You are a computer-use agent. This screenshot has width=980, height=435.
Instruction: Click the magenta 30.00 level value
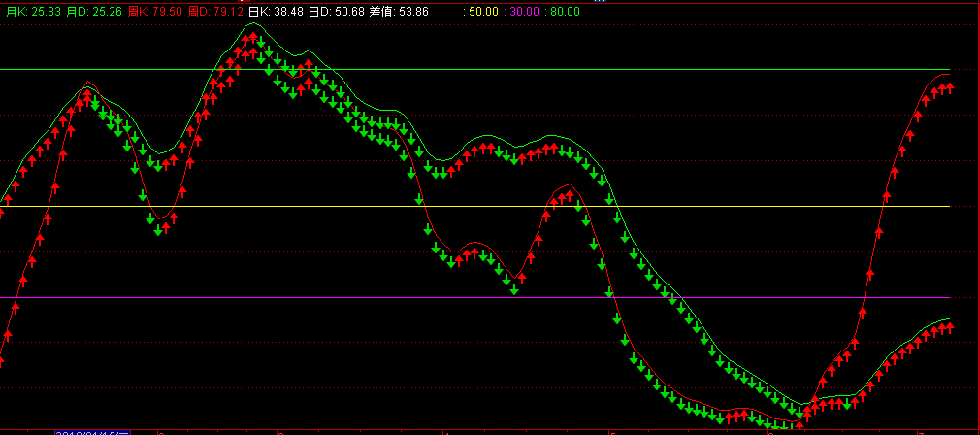click(525, 12)
